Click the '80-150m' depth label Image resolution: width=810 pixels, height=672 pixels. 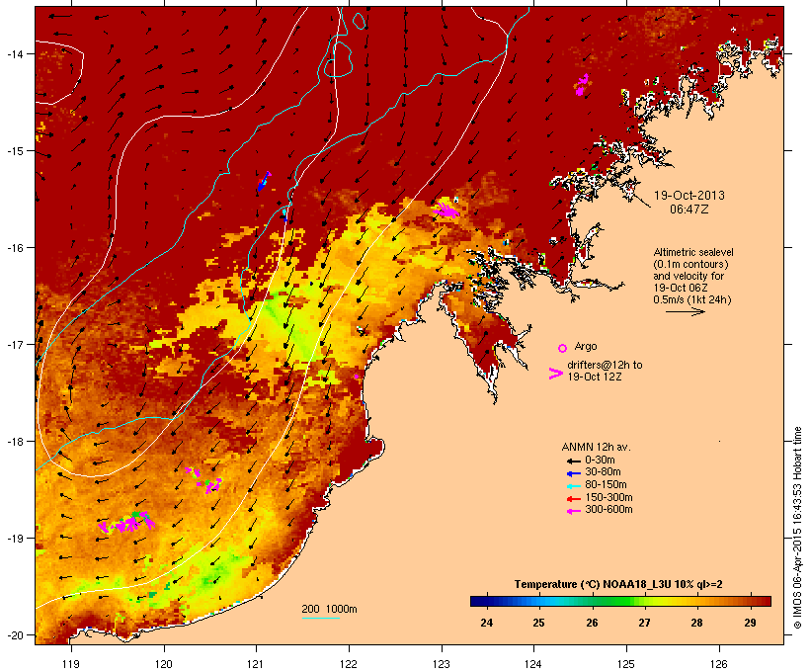[606, 485]
